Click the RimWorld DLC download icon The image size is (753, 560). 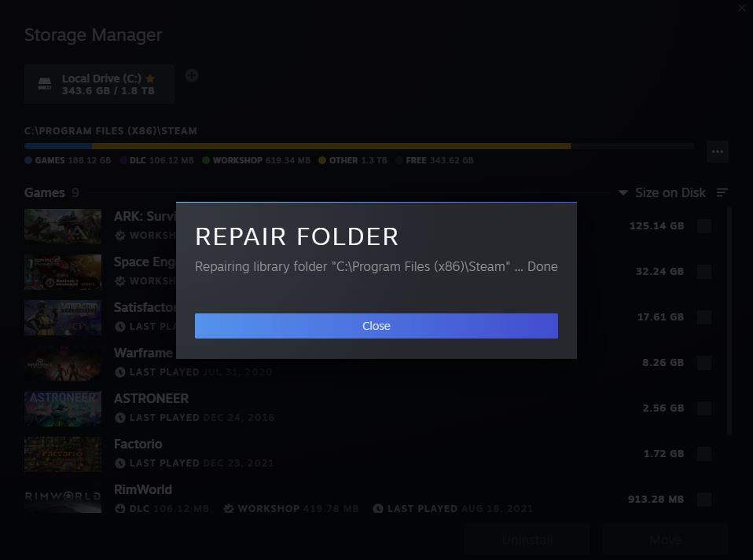(120, 509)
